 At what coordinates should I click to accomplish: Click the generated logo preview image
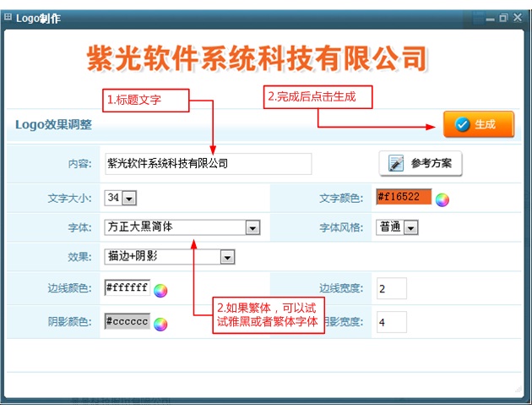(x=258, y=57)
